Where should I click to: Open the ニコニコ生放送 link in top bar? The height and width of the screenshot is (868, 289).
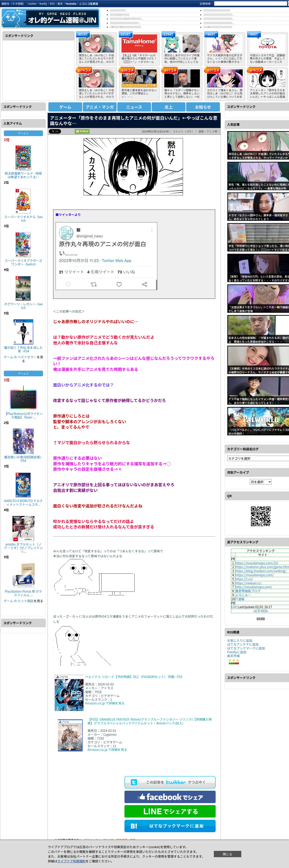click(88, 4)
